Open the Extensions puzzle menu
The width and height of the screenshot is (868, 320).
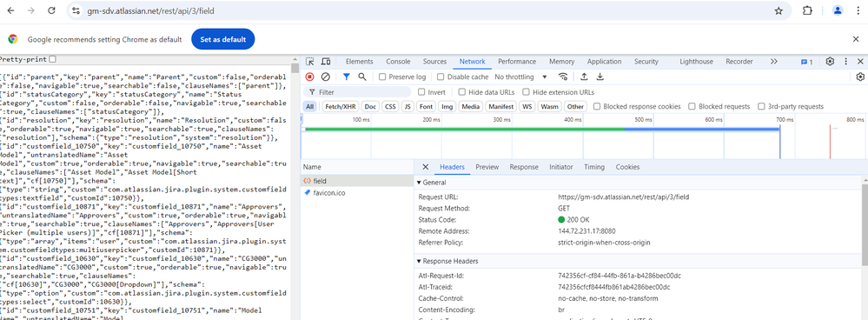click(807, 10)
